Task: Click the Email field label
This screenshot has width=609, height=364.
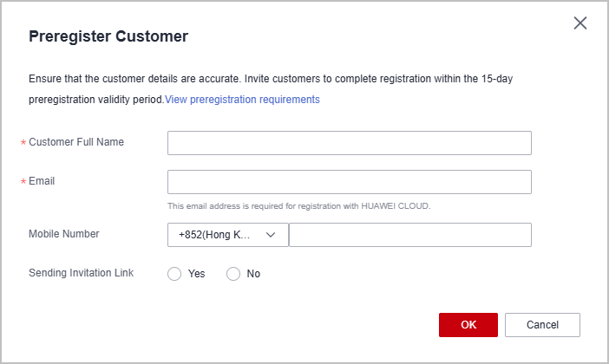Action: 42,181
